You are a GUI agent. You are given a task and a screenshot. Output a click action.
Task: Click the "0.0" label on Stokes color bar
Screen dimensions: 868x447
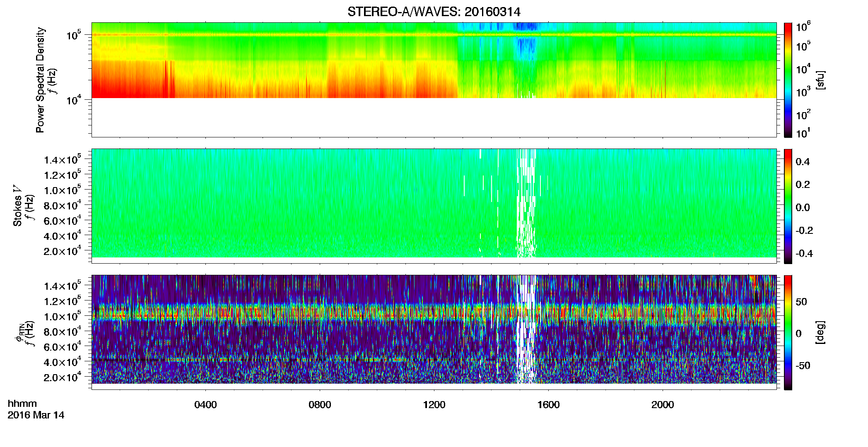(803, 207)
